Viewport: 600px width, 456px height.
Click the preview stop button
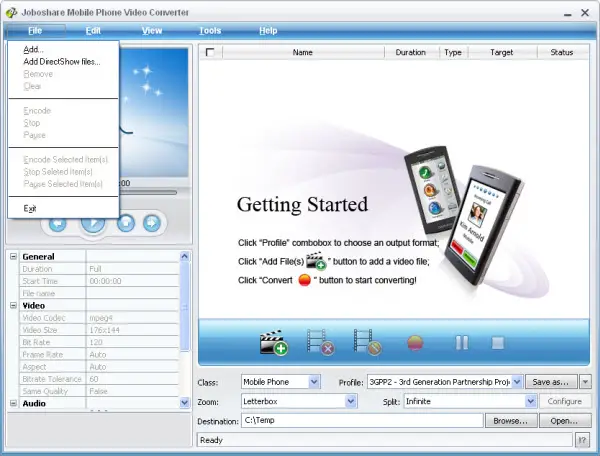(126, 223)
